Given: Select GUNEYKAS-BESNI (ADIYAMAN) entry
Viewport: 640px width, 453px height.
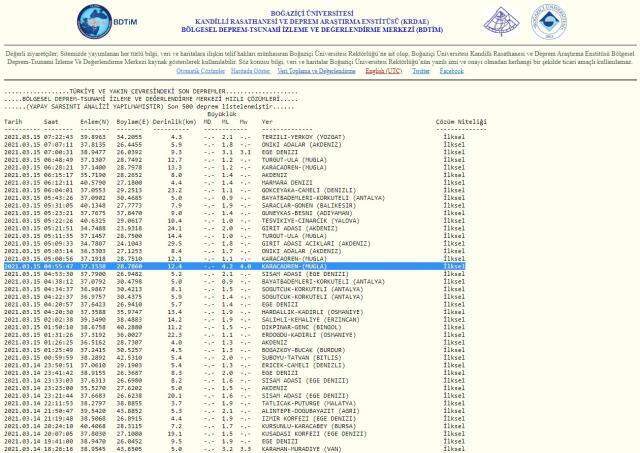Looking at the screenshot, I should [307, 213].
